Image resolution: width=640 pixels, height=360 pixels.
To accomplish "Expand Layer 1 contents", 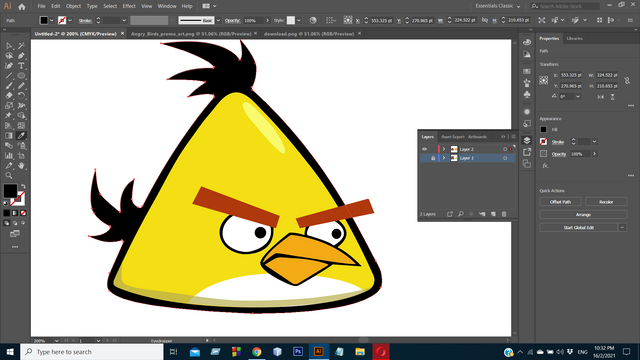I will coord(444,158).
